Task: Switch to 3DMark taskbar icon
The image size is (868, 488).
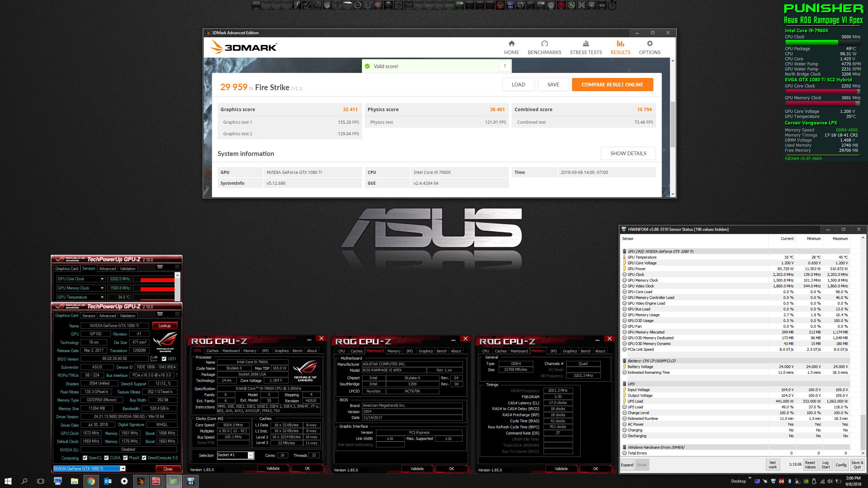Action: click(141, 481)
